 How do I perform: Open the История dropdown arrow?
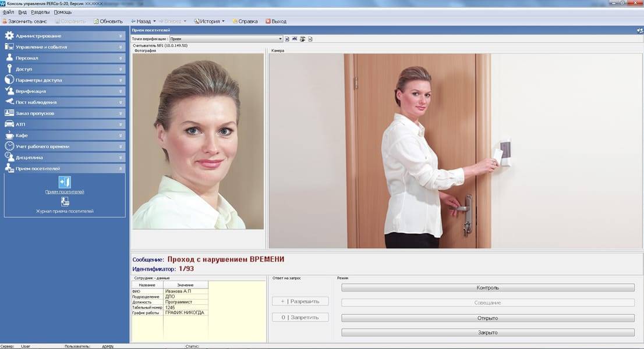pos(223,22)
